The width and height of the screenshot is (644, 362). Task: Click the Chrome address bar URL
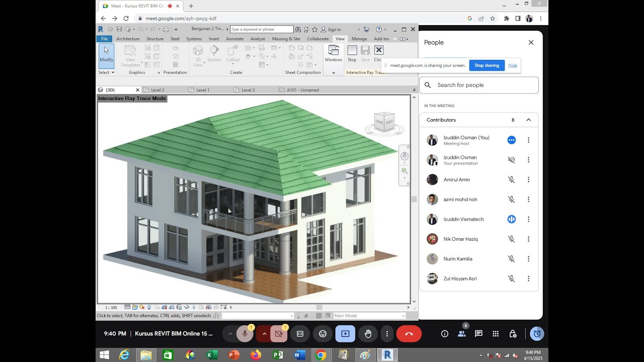pos(181,18)
